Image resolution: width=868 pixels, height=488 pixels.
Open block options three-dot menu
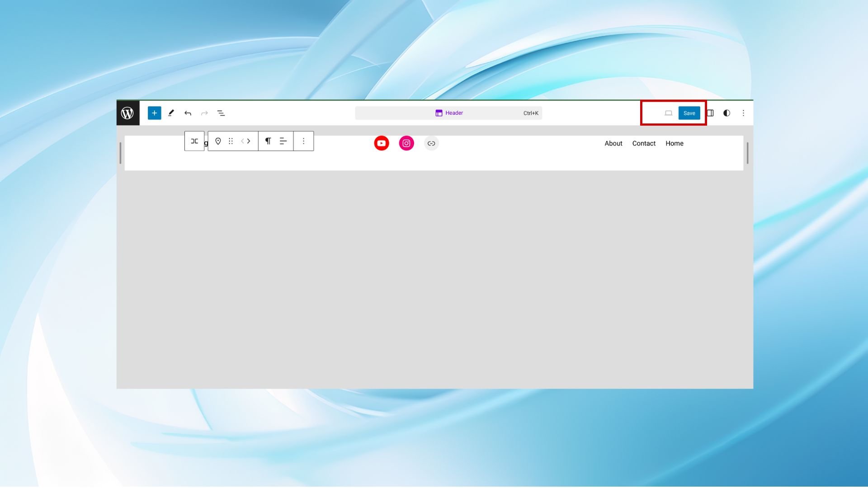coord(303,141)
